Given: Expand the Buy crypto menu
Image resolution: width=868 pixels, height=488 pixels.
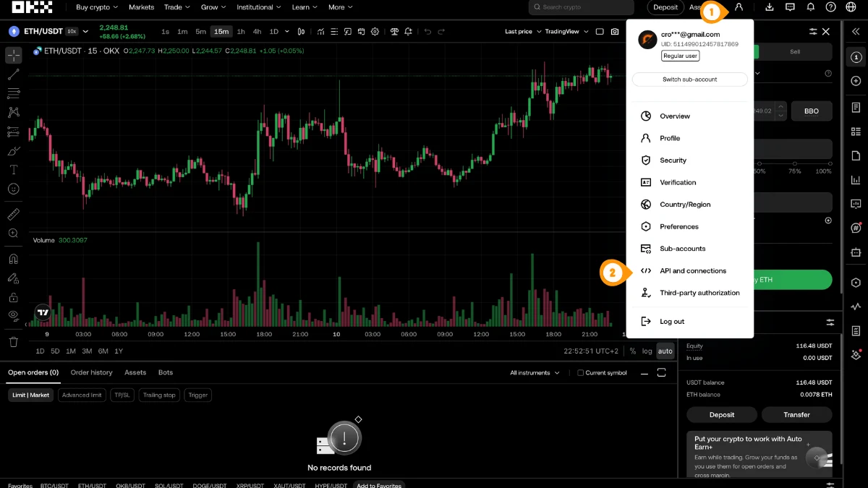Looking at the screenshot, I should [96, 7].
